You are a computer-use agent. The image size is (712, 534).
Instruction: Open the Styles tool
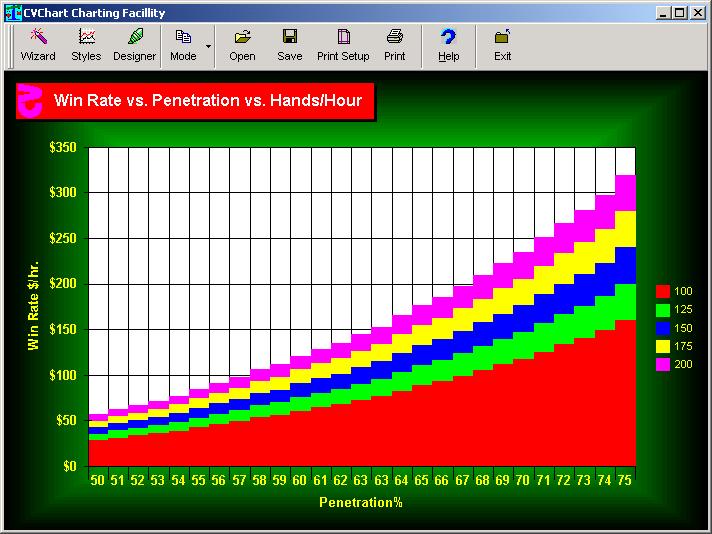pos(86,45)
